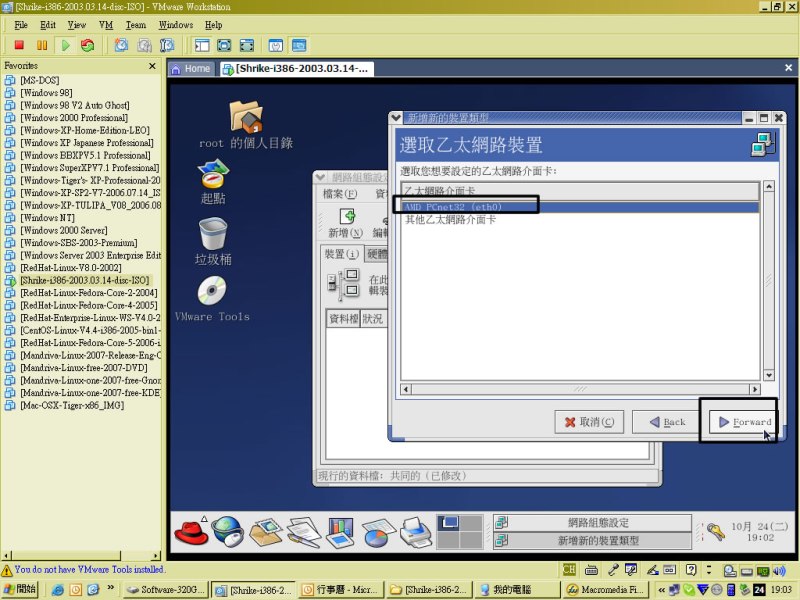Image resolution: width=800 pixels, height=600 pixels.
Task: Click the My Computer taskbar button
Action: tap(516, 590)
